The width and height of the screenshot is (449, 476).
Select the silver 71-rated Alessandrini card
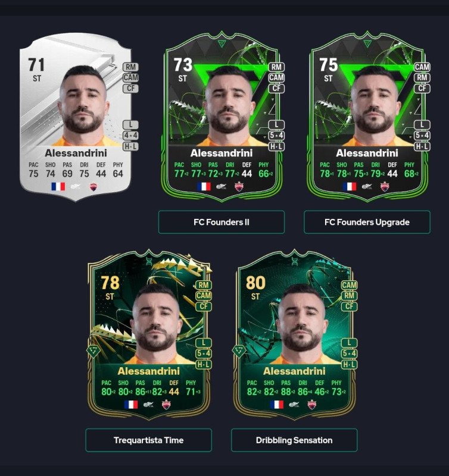[76, 117]
